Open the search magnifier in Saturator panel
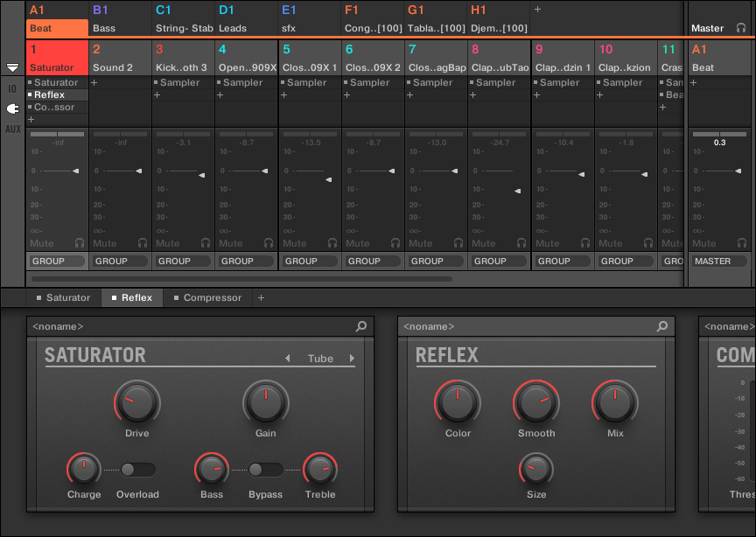 pos(361,326)
